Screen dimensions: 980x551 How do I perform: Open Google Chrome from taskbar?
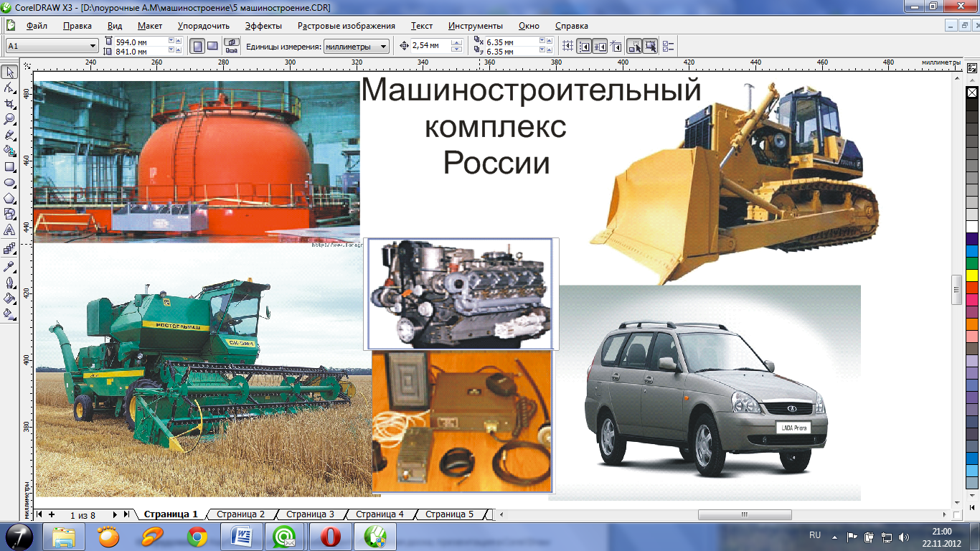[197, 536]
